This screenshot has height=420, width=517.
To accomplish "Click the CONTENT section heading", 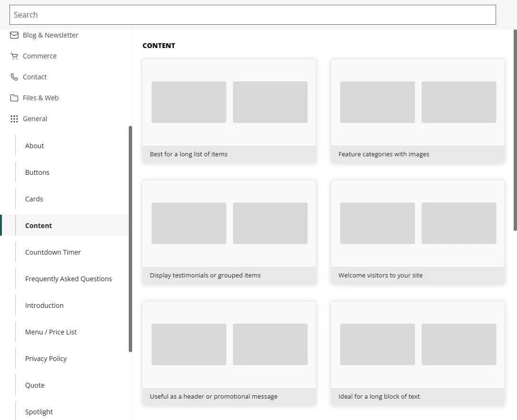I will point(159,46).
